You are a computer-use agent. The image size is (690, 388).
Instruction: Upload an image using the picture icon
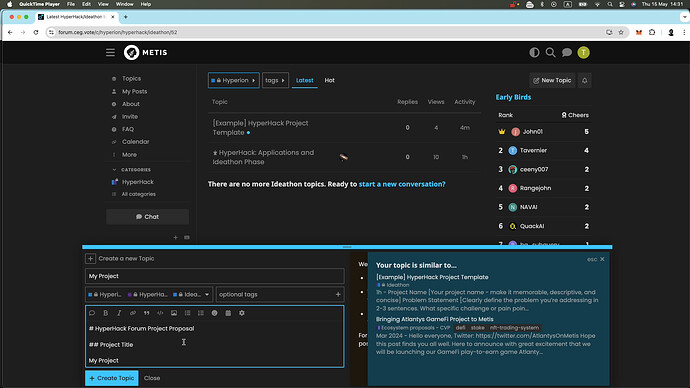point(174,313)
